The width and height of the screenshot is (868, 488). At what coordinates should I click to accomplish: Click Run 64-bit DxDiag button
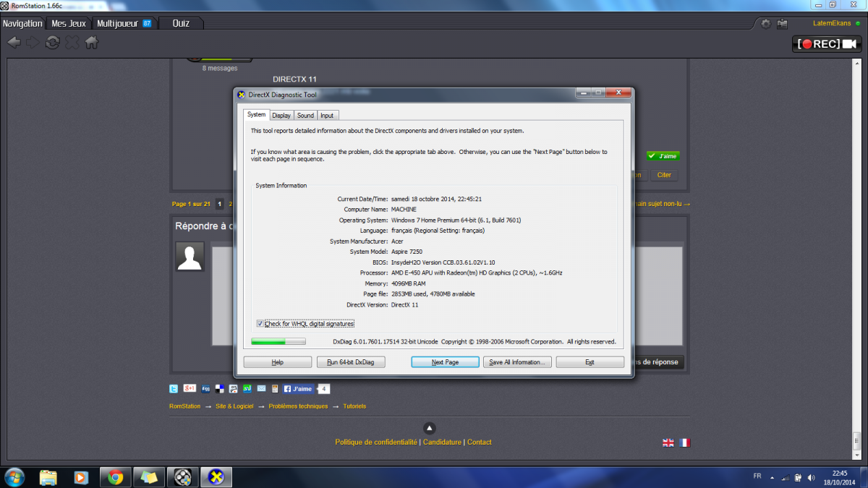(x=351, y=362)
